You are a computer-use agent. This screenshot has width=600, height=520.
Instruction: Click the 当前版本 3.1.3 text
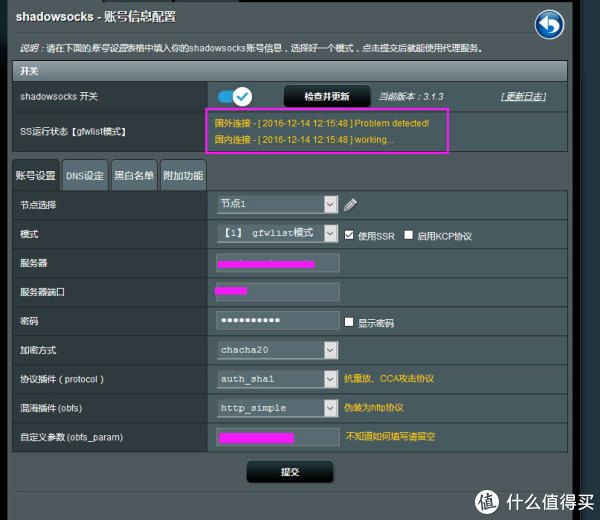click(411, 96)
